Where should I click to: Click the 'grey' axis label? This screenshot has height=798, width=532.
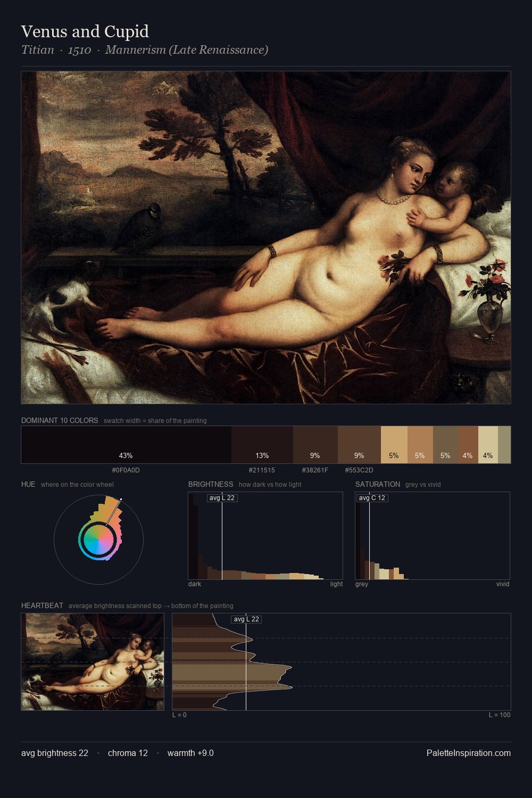point(362,584)
